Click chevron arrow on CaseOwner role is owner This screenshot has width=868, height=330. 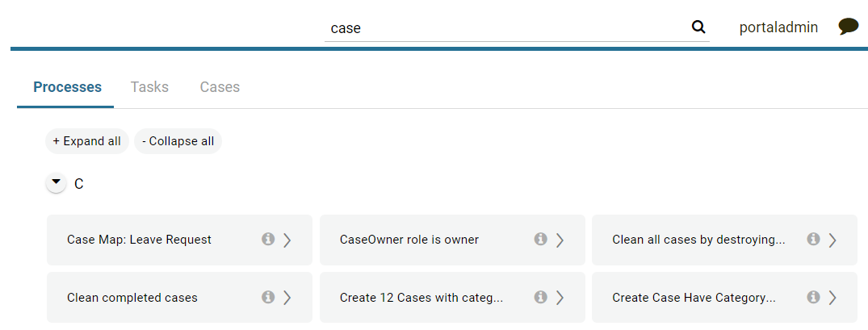[x=559, y=240]
